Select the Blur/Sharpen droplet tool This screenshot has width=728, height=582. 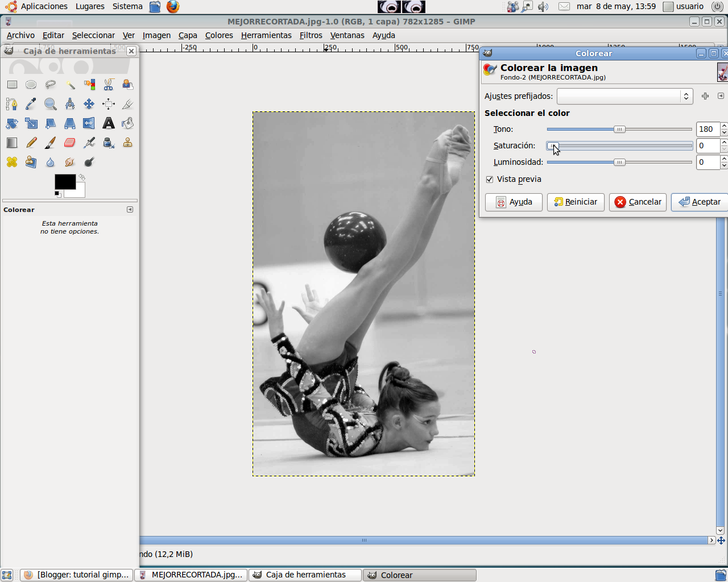tap(51, 162)
